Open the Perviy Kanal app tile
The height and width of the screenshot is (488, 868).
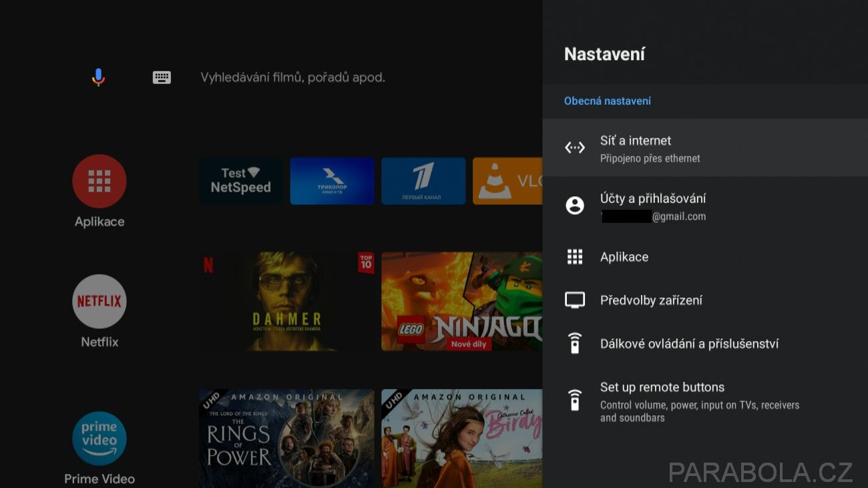click(423, 181)
